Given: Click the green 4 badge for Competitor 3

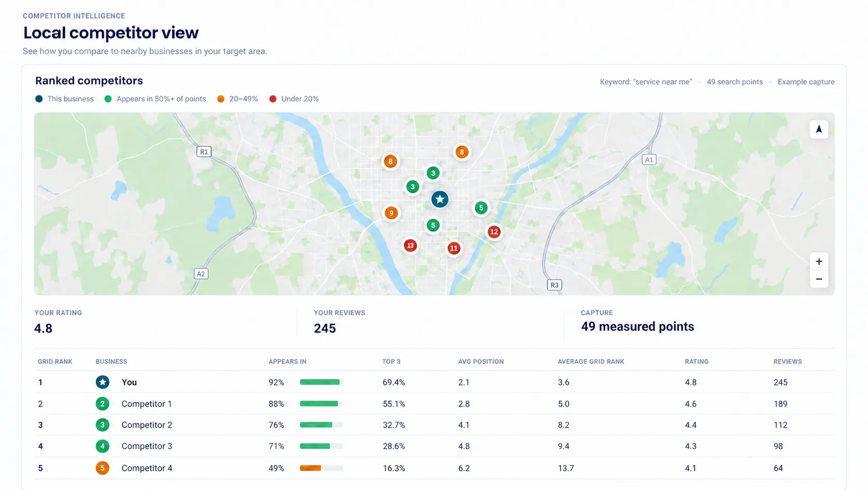Looking at the screenshot, I should [102, 446].
